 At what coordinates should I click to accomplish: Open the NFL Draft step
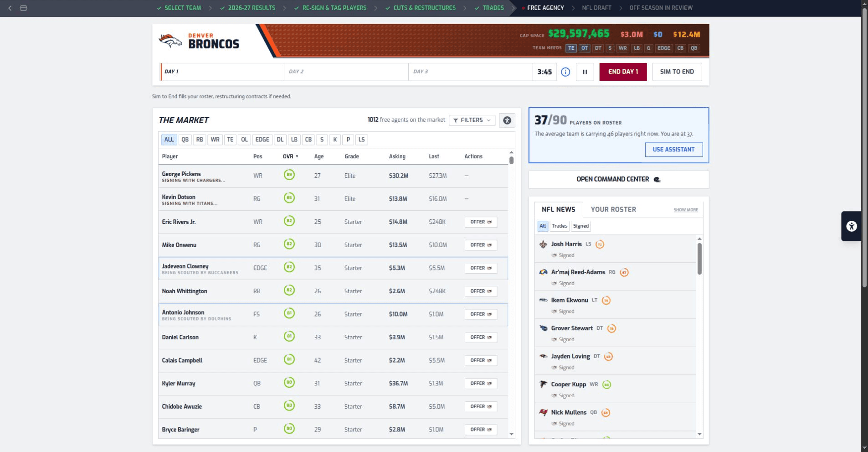tap(596, 8)
